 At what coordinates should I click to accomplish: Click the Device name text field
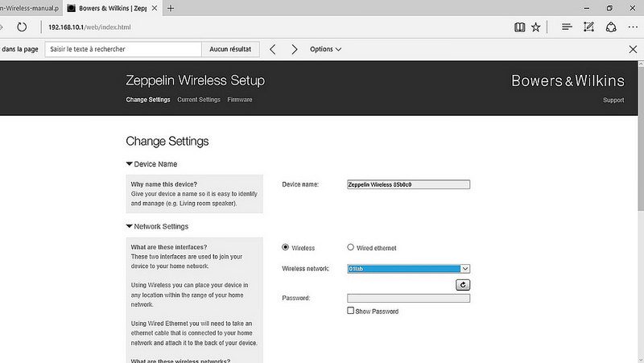(408, 185)
